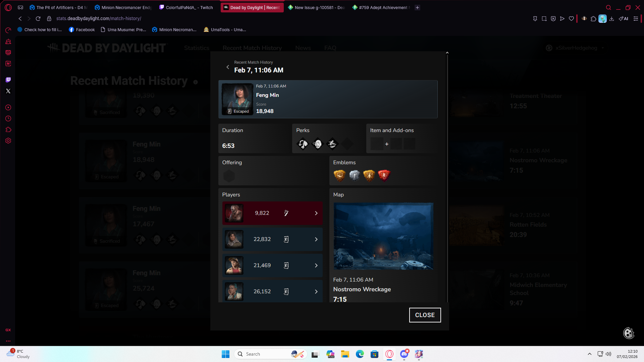Click the third perk icon in Perks
The width and height of the screenshot is (644, 362).
click(x=332, y=144)
